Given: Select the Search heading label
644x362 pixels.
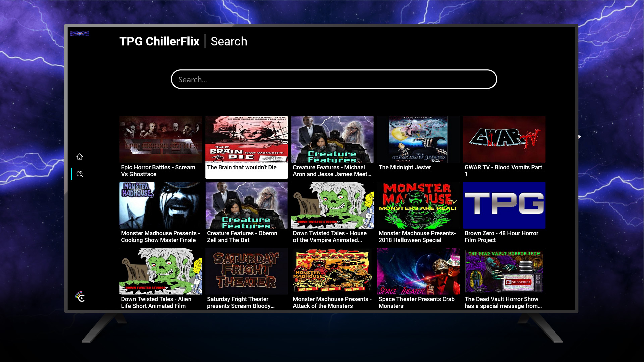Looking at the screenshot, I should (229, 41).
